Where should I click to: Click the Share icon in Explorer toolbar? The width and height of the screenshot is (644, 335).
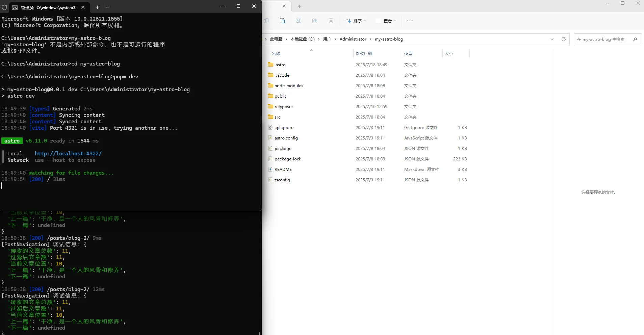click(315, 21)
